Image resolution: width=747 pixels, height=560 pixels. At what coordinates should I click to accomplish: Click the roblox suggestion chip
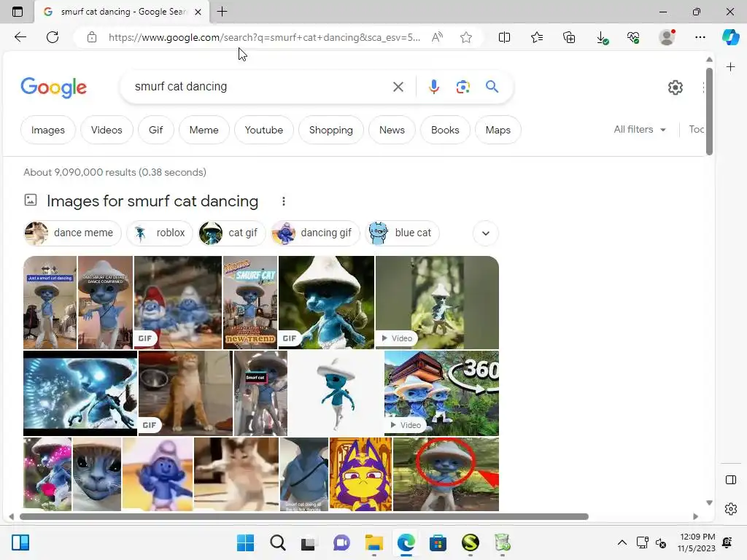(x=160, y=233)
